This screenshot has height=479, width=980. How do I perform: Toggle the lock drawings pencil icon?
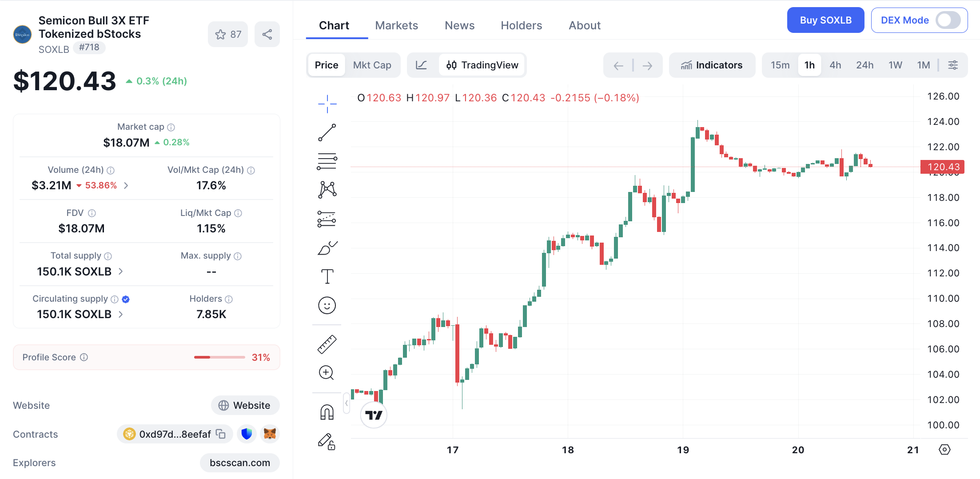327,441
